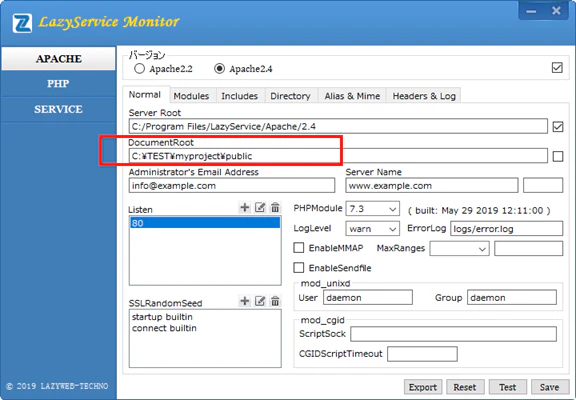Enable the EnableSendfile checkbox
576x400 pixels.
(299, 268)
